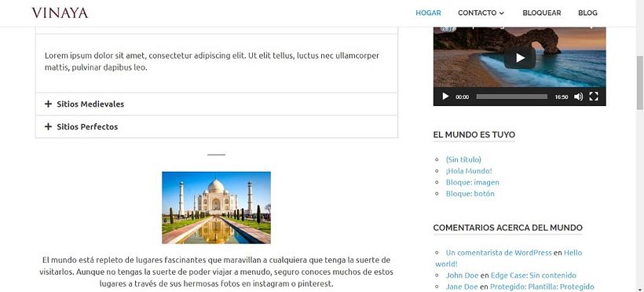
Task: Expand the Sitios Medievales accordion plus icon
Action: coord(48,104)
